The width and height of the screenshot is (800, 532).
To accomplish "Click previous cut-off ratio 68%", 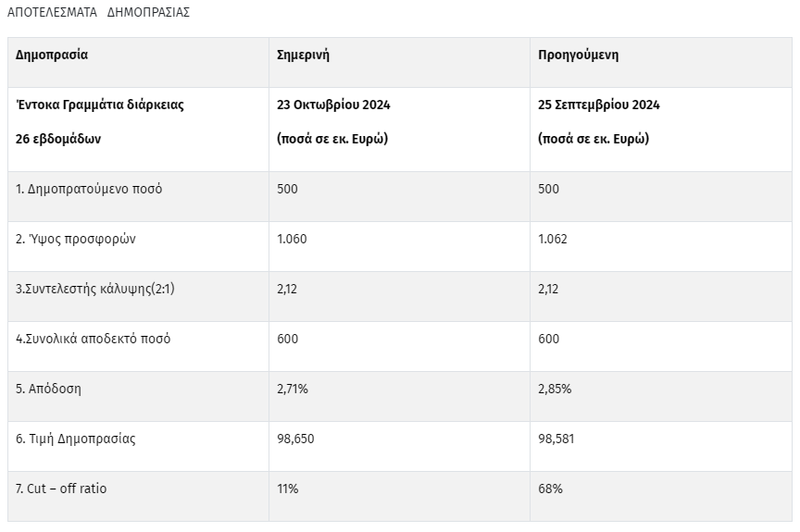I will pos(550,489).
